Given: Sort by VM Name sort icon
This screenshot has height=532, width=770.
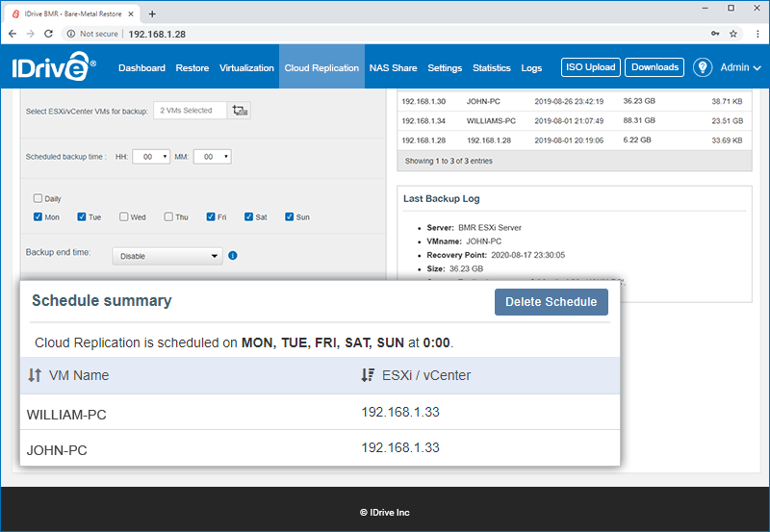Looking at the screenshot, I should (x=35, y=375).
